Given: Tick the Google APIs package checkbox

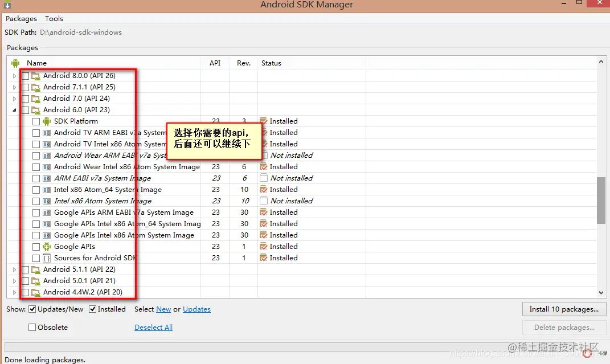Looking at the screenshot, I should (x=36, y=247).
